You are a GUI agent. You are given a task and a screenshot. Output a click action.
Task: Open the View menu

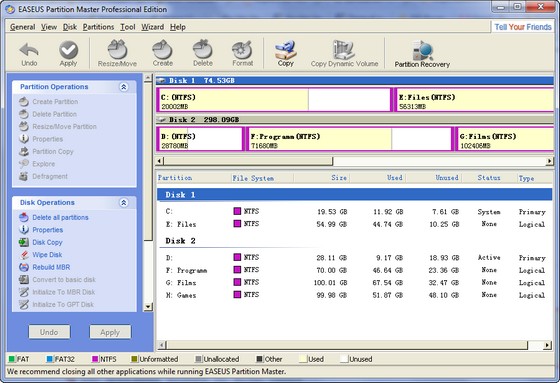(x=49, y=27)
